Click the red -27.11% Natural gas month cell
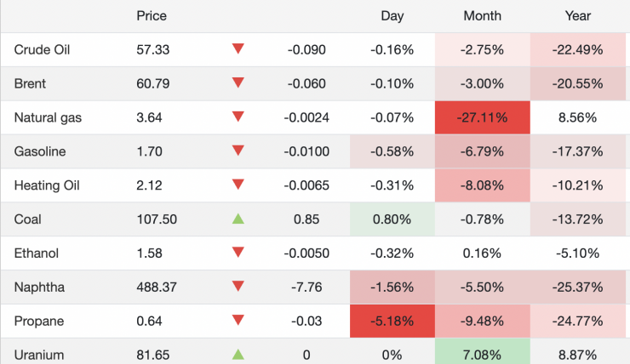The image size is (630, 364). click(483, 117)
